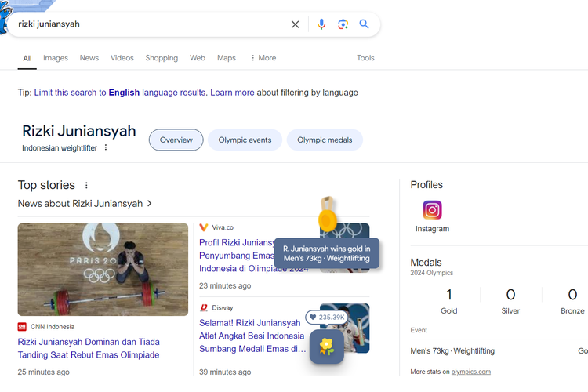Click the blue magnifier search button
The image size is (588, 392).
(x=364, y=24)
